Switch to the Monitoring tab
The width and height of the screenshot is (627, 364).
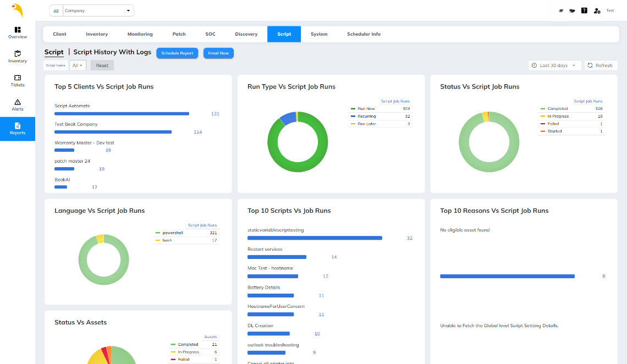[140, 34]
